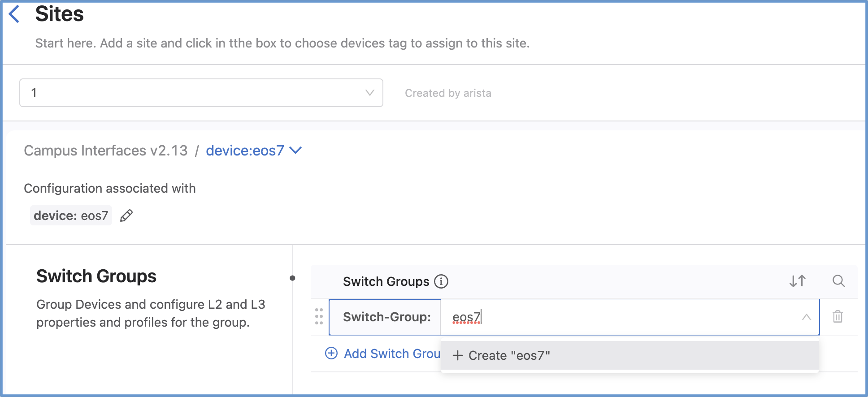Click the Switch Groups section heading on left

[96, 276]
